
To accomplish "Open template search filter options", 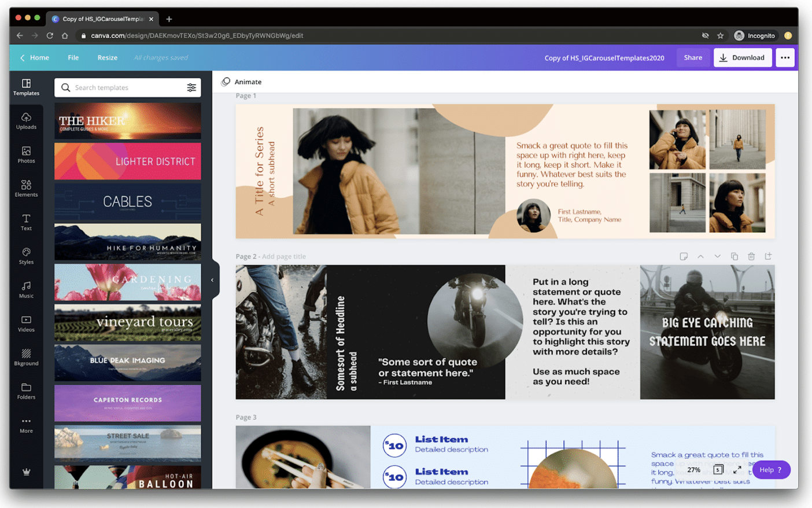I will click(191, 87).
